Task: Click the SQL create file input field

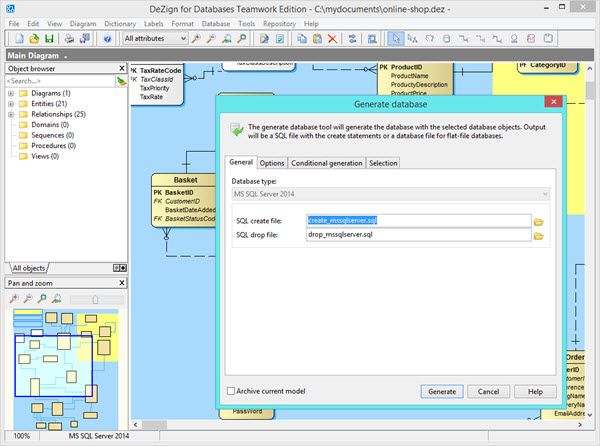Action: (x=419, y=221)
